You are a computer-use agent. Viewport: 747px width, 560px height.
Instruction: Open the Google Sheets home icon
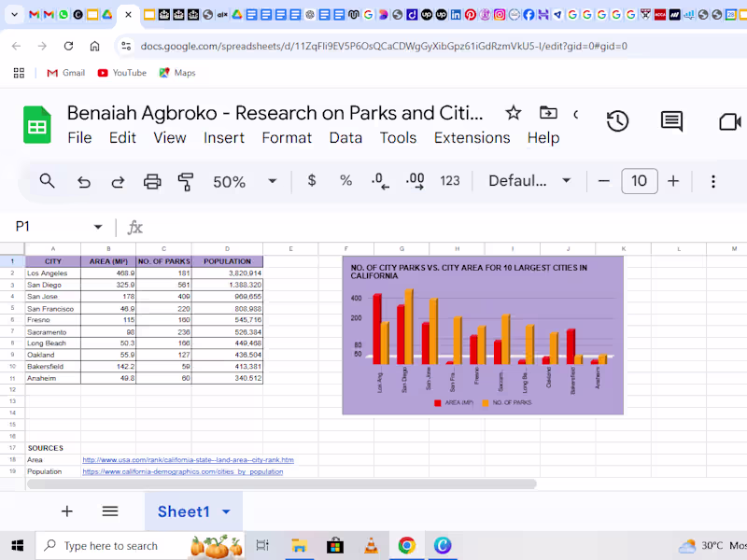(x=37, y=125)
